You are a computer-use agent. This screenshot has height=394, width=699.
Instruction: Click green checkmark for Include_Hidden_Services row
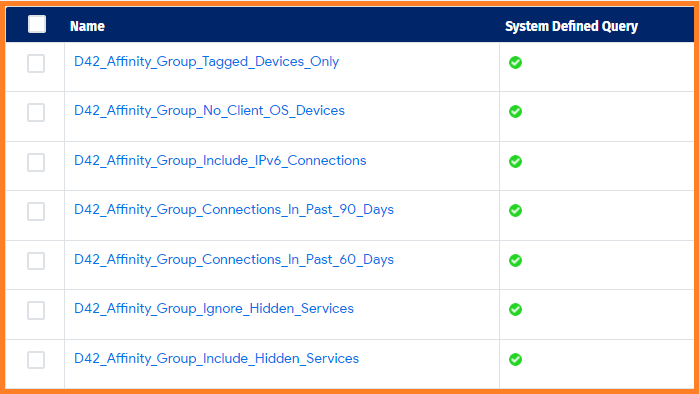pos(515,359)
